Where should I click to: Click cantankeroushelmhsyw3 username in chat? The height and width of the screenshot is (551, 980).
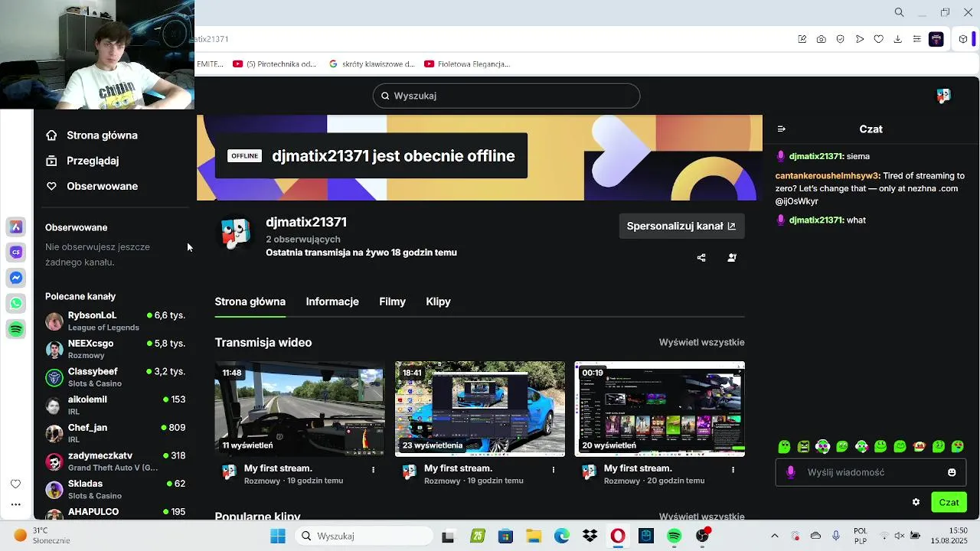pos(827,176)
